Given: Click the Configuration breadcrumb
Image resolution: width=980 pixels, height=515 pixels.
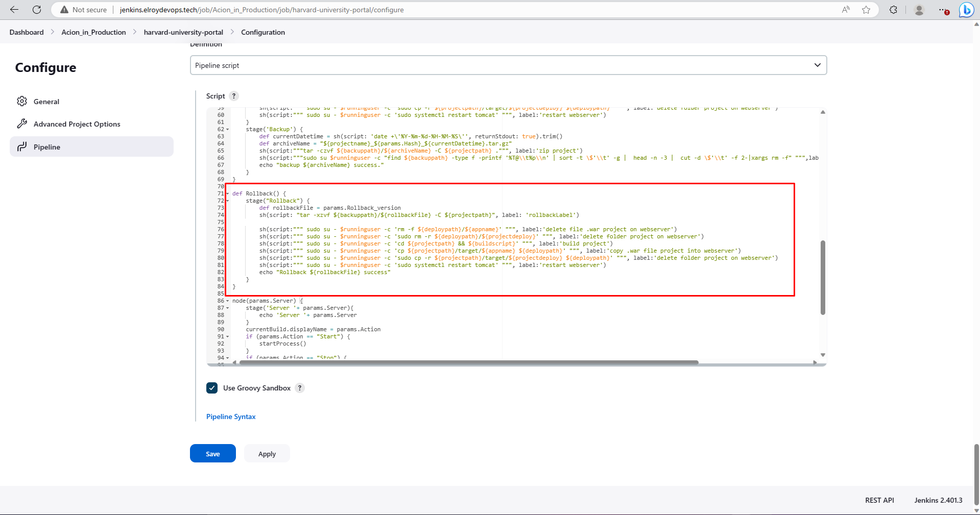Looking at the screenshot, I should [x=263, y=32].
